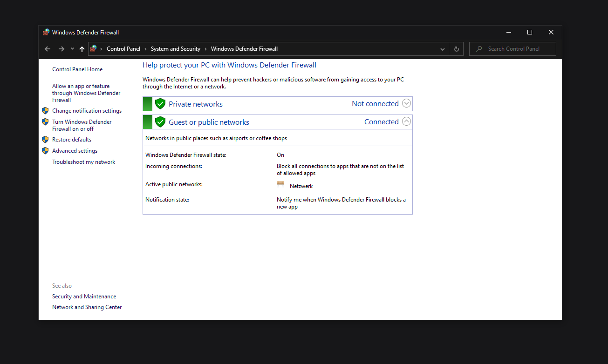This screenshot has height=364, width=608.
Task: Click Incoming connections label
Action: 174,166
